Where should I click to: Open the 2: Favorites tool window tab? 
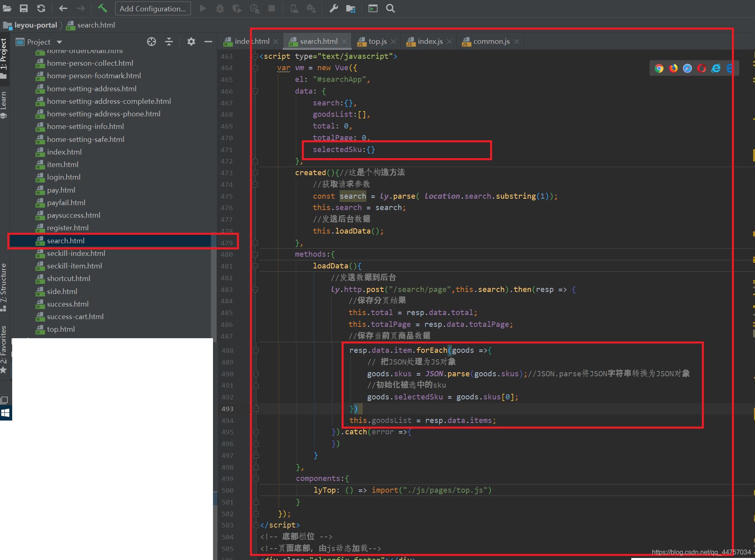point(4,350)
